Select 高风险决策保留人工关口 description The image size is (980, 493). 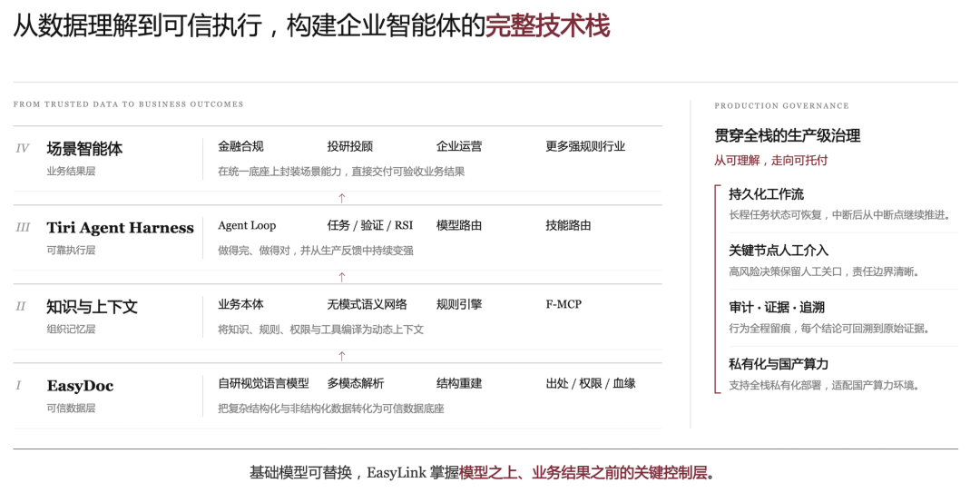824,271
